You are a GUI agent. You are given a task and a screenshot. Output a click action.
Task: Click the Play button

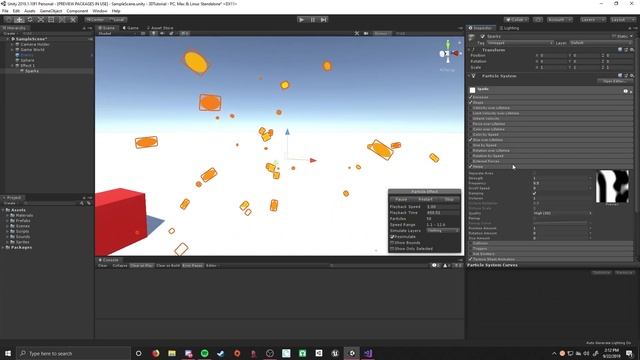coord(301,20)
